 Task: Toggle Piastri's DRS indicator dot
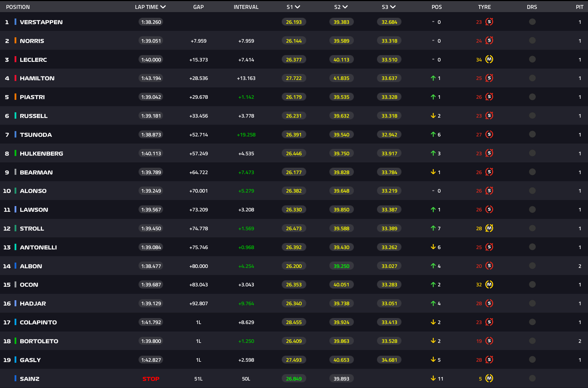532,97
